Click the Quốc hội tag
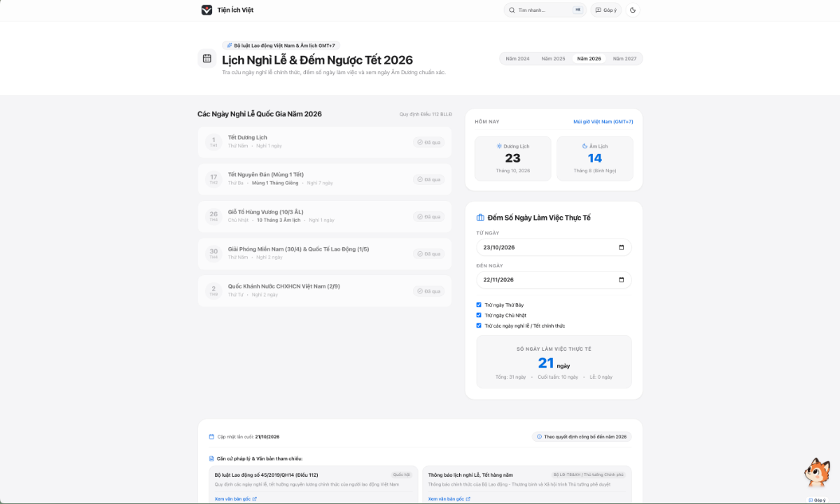 [x=401, y=475]
